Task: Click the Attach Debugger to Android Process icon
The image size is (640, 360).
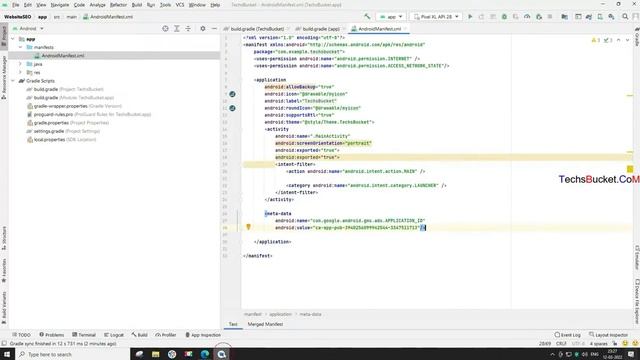Action: [539, 17]
